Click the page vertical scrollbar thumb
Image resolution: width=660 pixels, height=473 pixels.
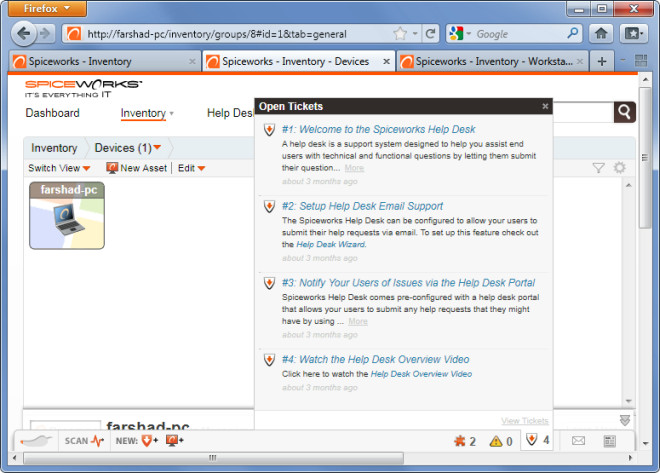pos(645,157)
